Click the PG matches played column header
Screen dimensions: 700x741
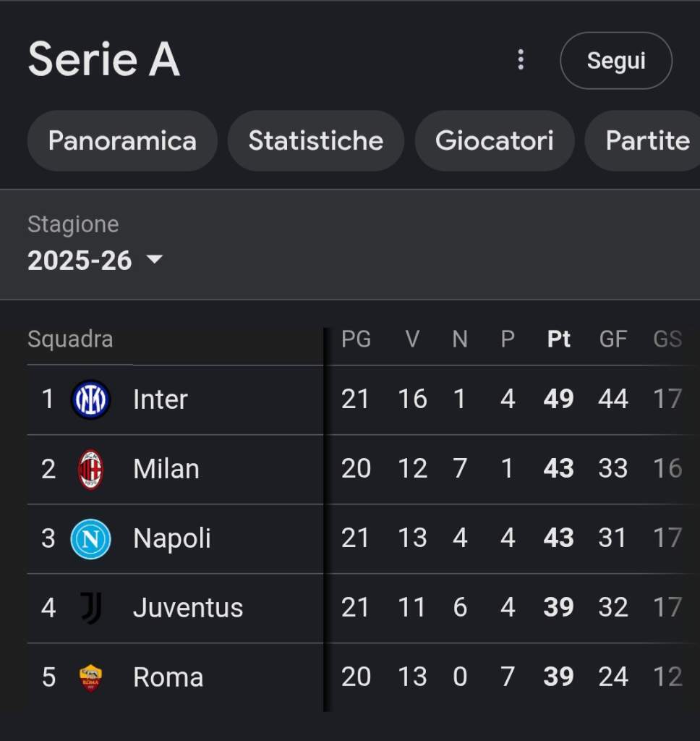coord(356,339)
